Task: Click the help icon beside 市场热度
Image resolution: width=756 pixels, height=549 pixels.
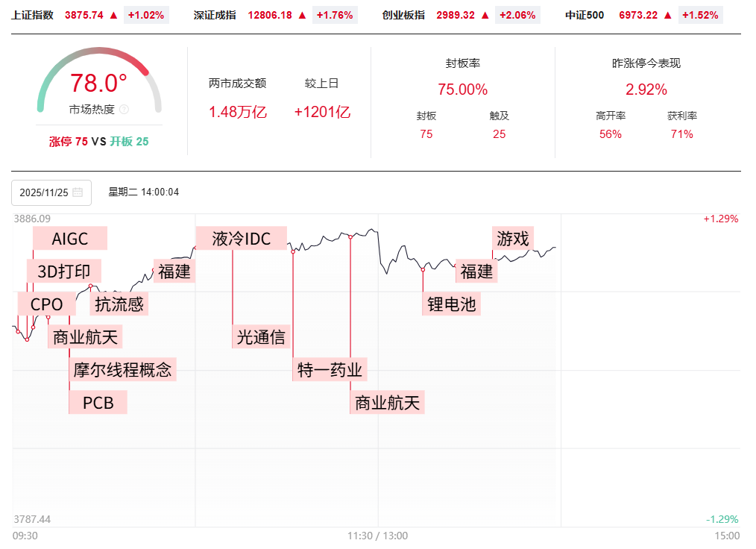Action: [x=124, y=110]
